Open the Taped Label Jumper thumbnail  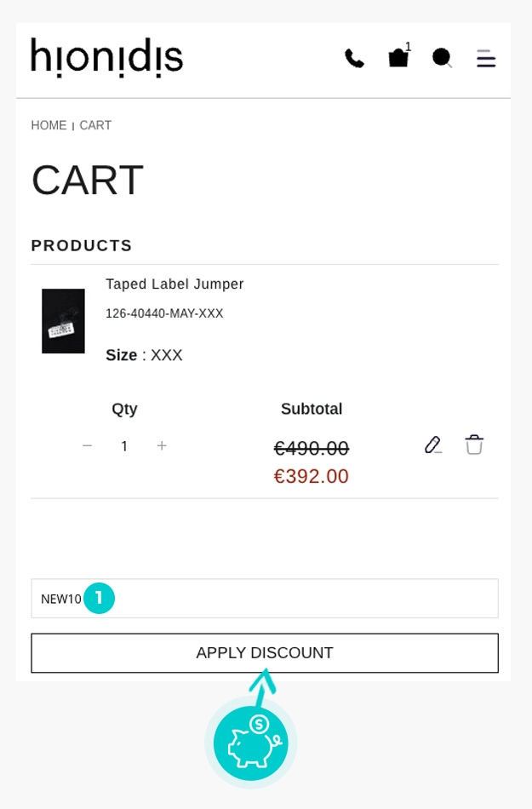tap(63, 321)
